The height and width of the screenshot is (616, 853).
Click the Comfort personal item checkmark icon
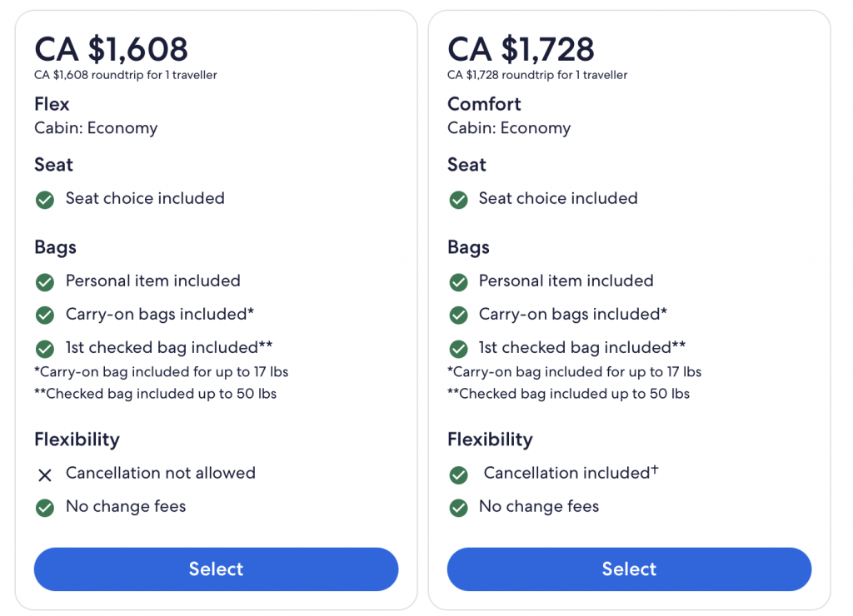pos(458,282)
